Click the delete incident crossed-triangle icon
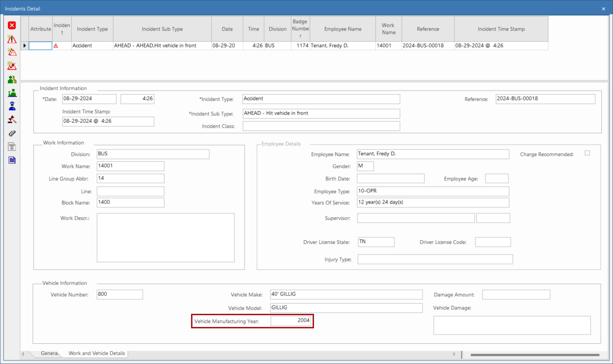Image resolution: width=613 pixels, height=364 pixels. point(12,66)
